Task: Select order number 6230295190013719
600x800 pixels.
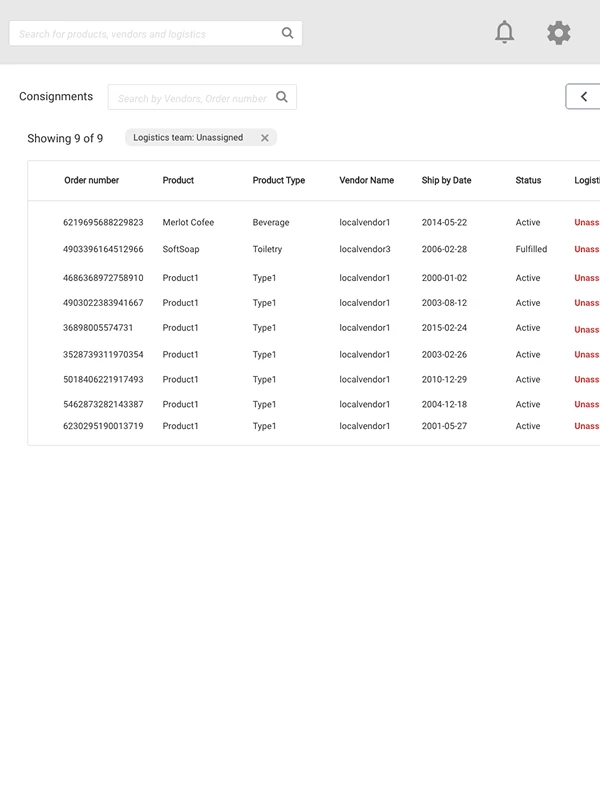Action: (x=103, y=426)
